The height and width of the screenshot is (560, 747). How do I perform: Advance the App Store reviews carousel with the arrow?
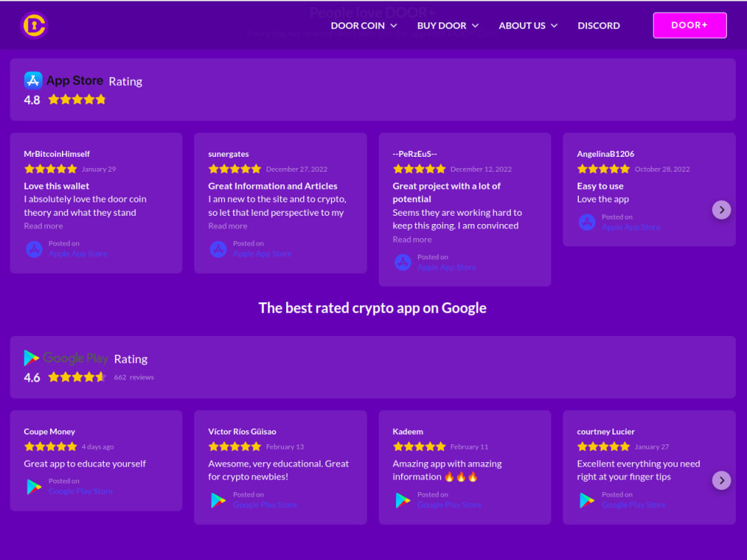pos(721,210)
